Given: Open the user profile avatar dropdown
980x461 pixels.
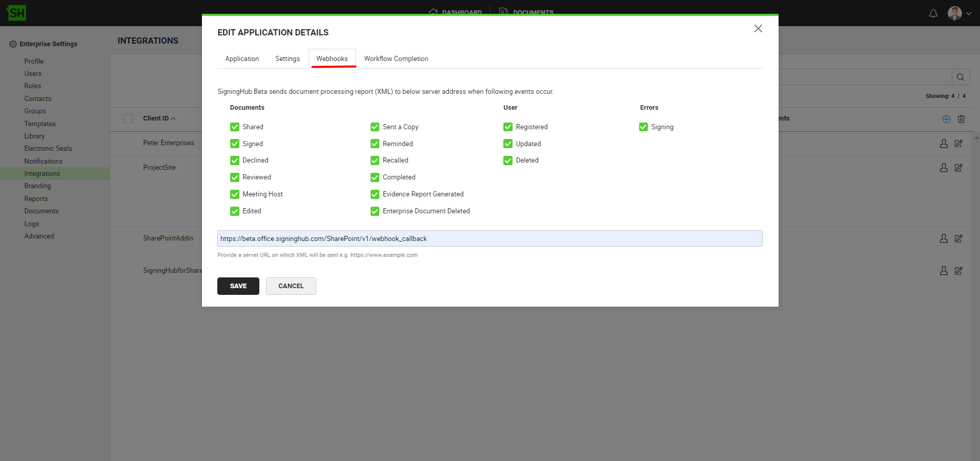Looking at the screenshot, I should click(959, 13).
